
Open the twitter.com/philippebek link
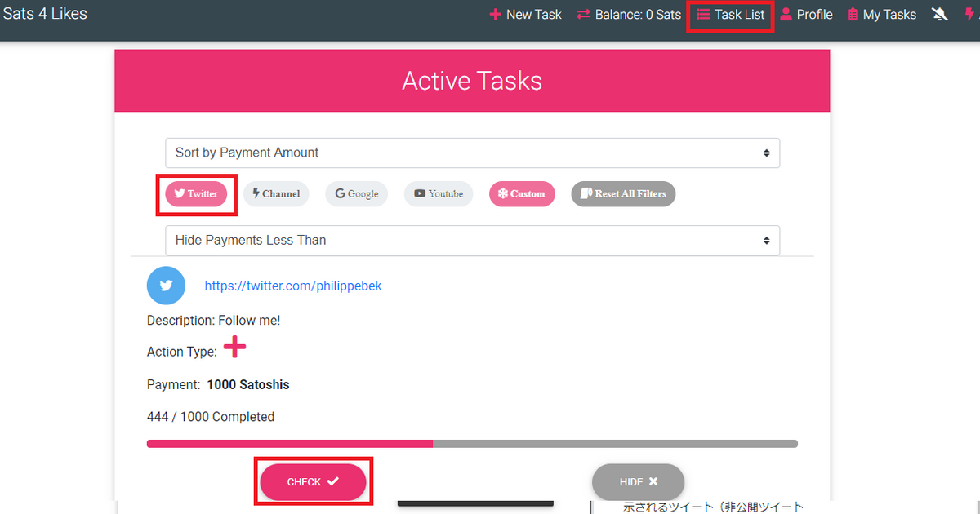click(x=293, y=286)
